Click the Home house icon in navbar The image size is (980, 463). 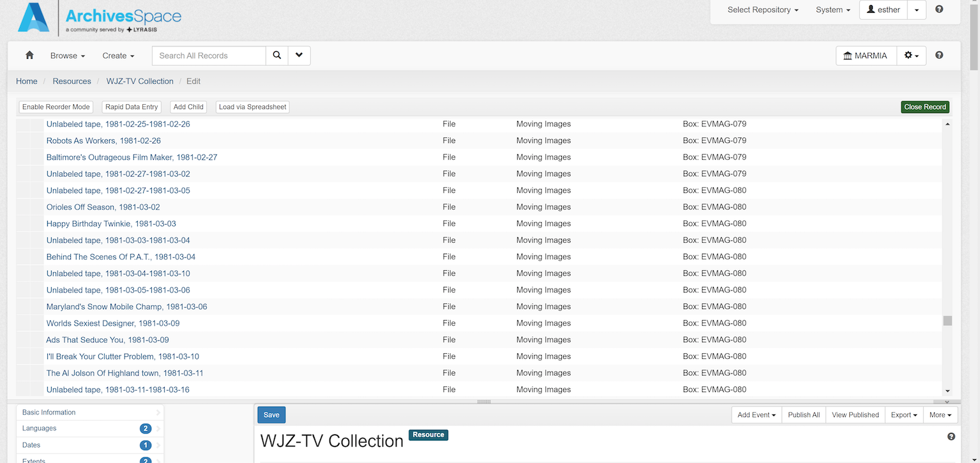[x=29, y=56]
